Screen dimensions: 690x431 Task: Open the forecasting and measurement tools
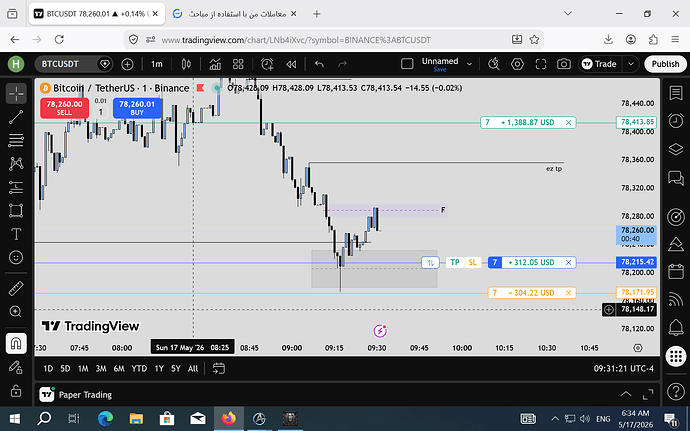(x=16, y=187)
